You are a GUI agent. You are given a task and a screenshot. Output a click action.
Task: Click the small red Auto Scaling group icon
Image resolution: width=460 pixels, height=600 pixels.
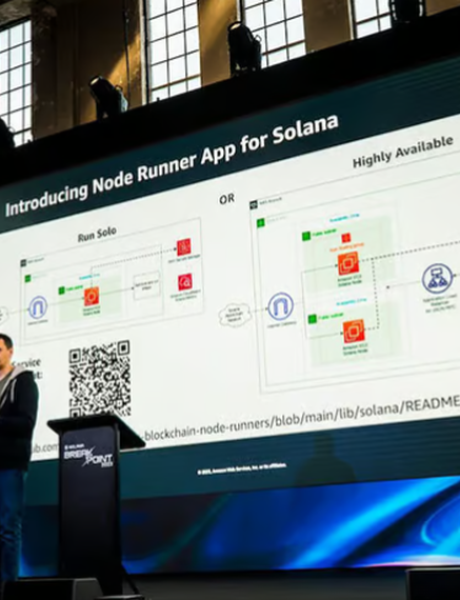346,238
